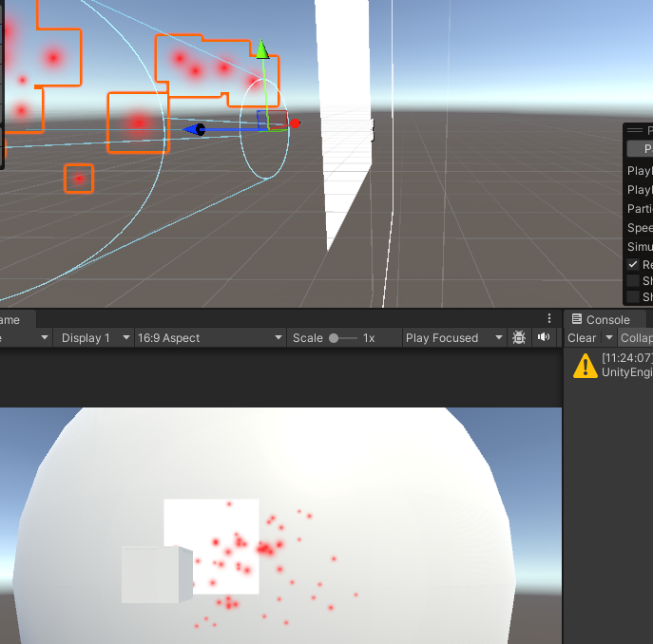Image resolution: width=653 pixels, height=644 pixels.
Task: Click the 'Parti...' label in particle overlay
Action: (640, 209)
